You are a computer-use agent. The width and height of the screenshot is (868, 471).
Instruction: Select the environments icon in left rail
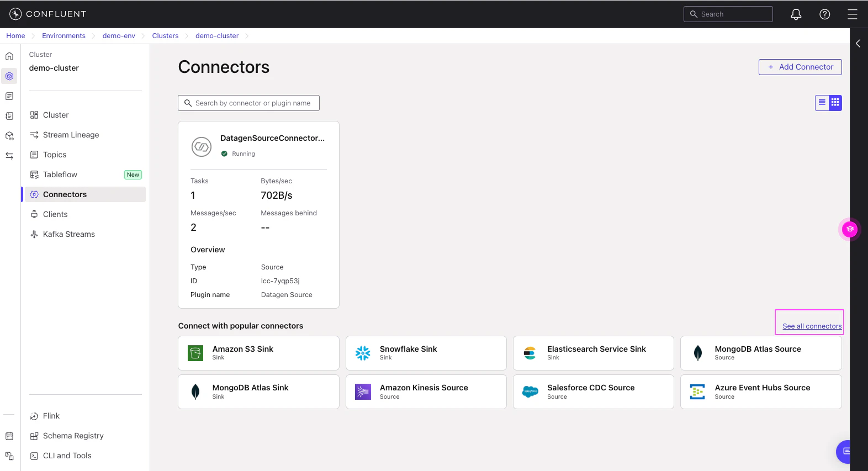9,76
